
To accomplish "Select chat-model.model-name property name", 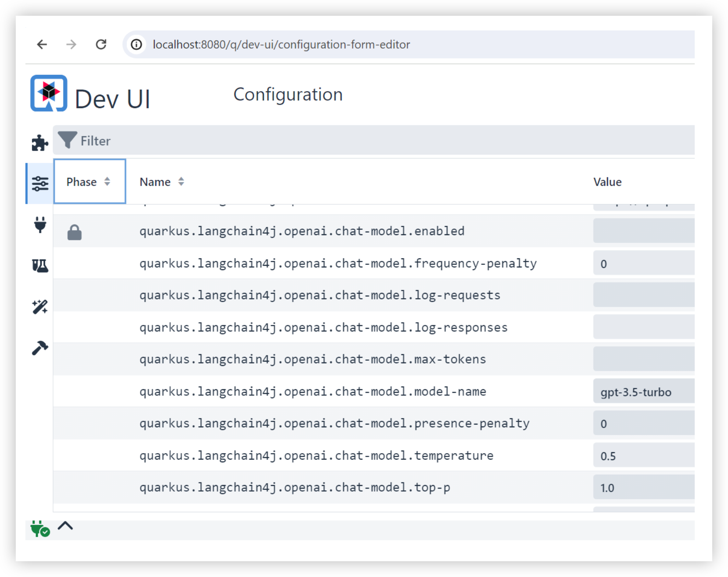I will point(313,391).
